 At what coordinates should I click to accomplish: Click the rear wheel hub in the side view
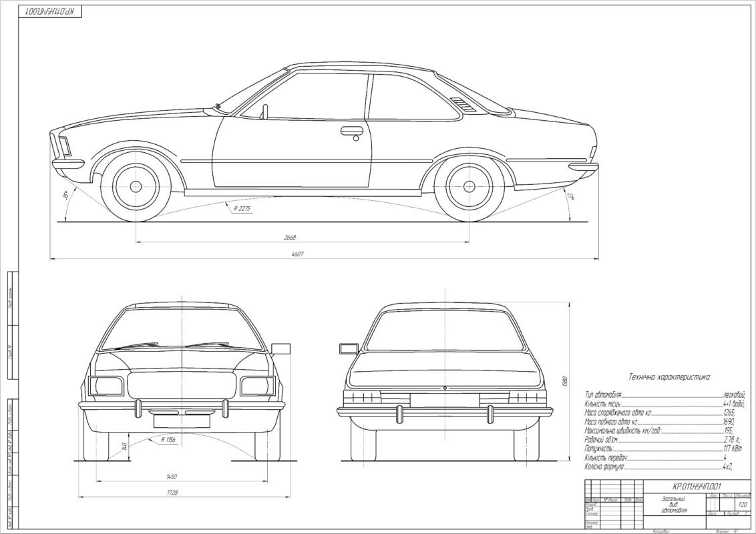click(469, 186)
